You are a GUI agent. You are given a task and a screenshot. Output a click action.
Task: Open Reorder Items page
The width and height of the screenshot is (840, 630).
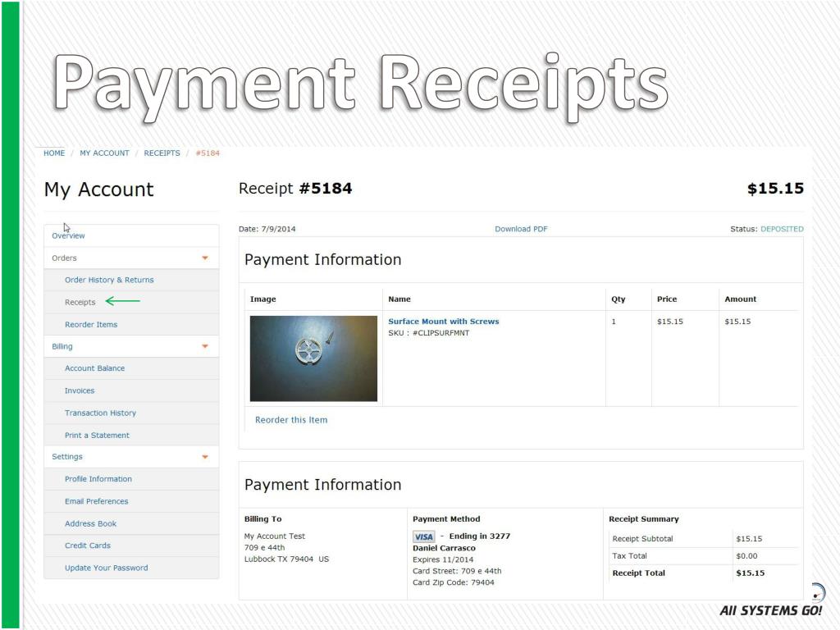[91, 325]
